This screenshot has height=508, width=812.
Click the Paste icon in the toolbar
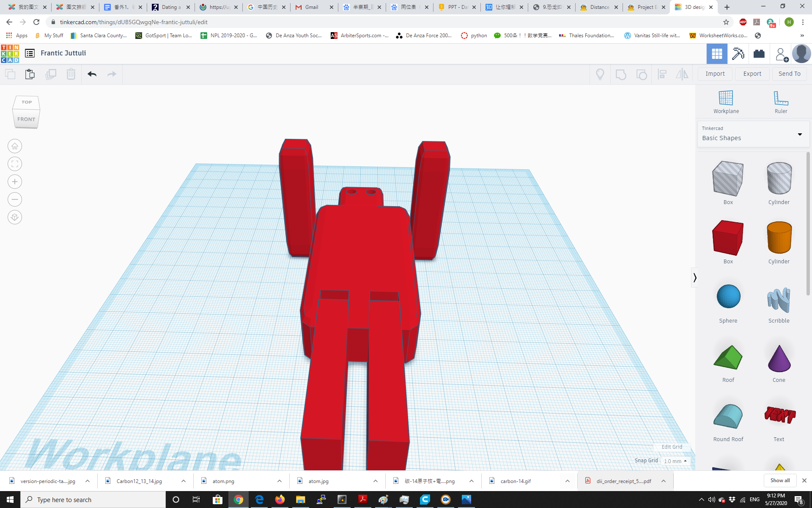coord(30,74)
